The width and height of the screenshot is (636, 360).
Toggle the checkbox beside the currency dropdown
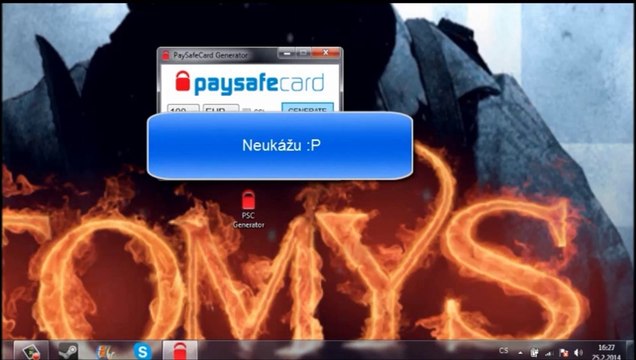point(246,110)
